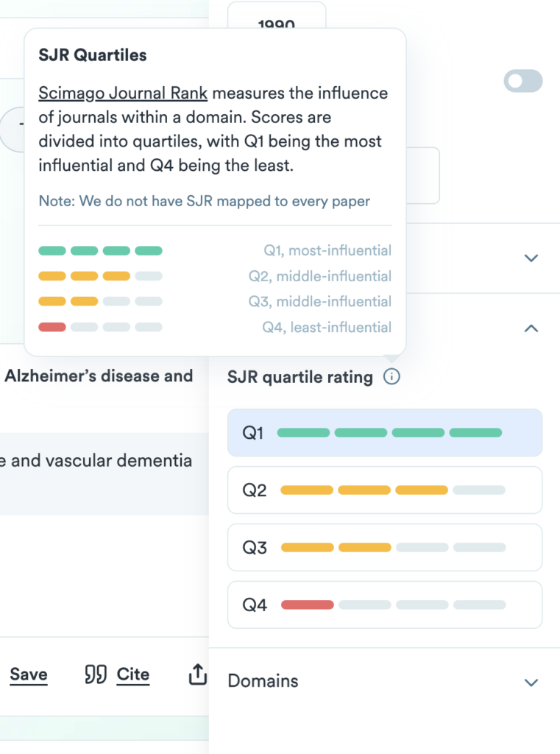Image resolution: width=560 pixels, height=754 pixels.
Task: Expand the Domains section chevron
Action: 531,683
